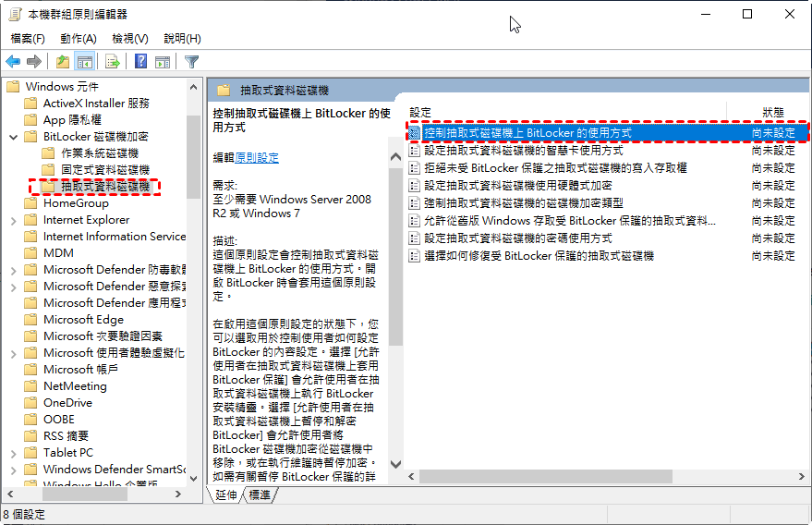Expand the Windows Defender SmartScreen node
Screen dimensions: 812x525
pyautogui.click(x=14, y=470)
